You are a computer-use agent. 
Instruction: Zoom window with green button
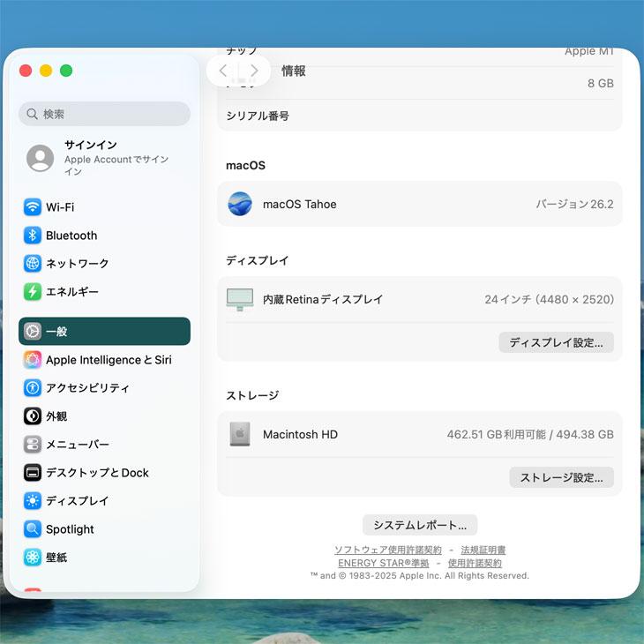click(66, 71)
